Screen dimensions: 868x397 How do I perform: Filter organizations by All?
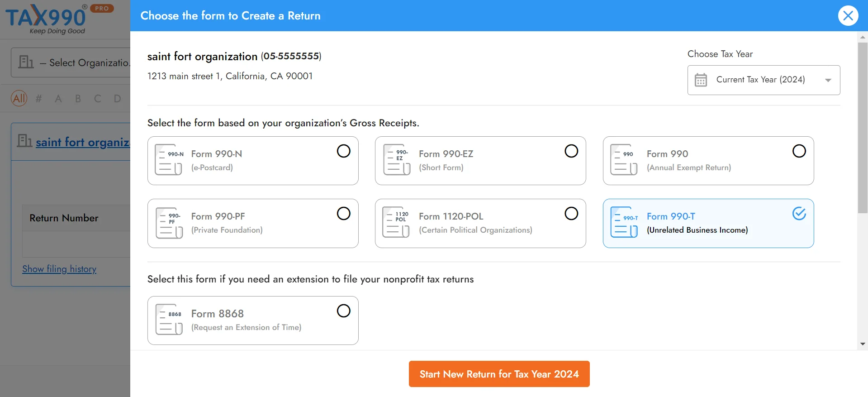pyautogui.click(x=19, y=98)
